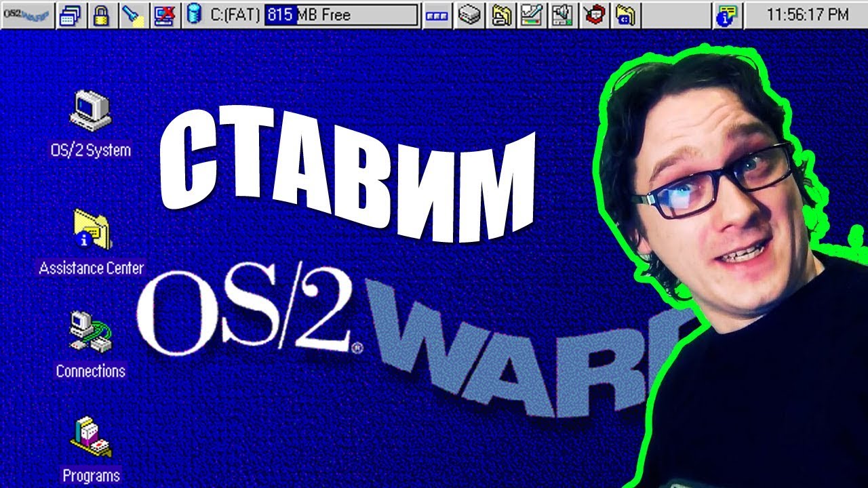Click the 11:56:17 PM clock
The width and height of the screenshot is (868, 488).
tap(807, 14)
